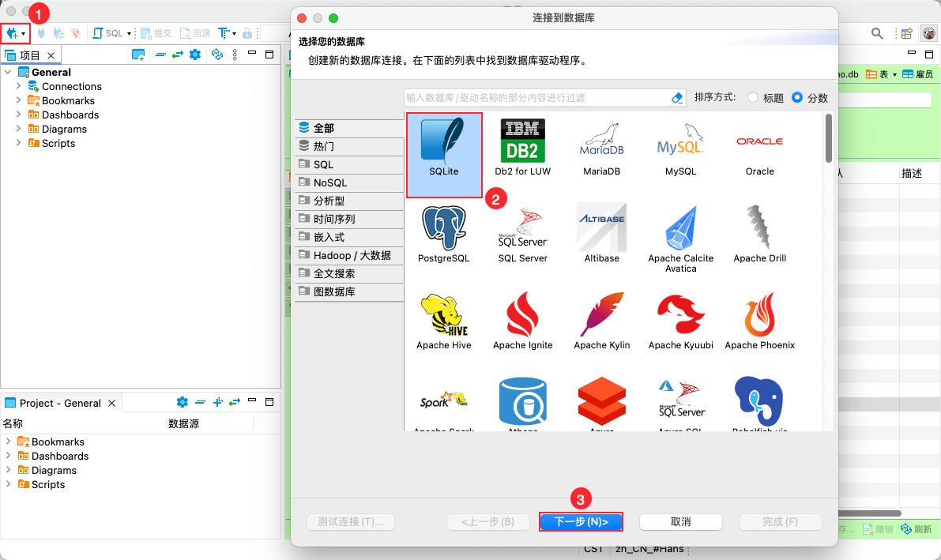The image size is (941, 560).
Task: Select the Apache Ignite driver
Action: pos(523,321)
